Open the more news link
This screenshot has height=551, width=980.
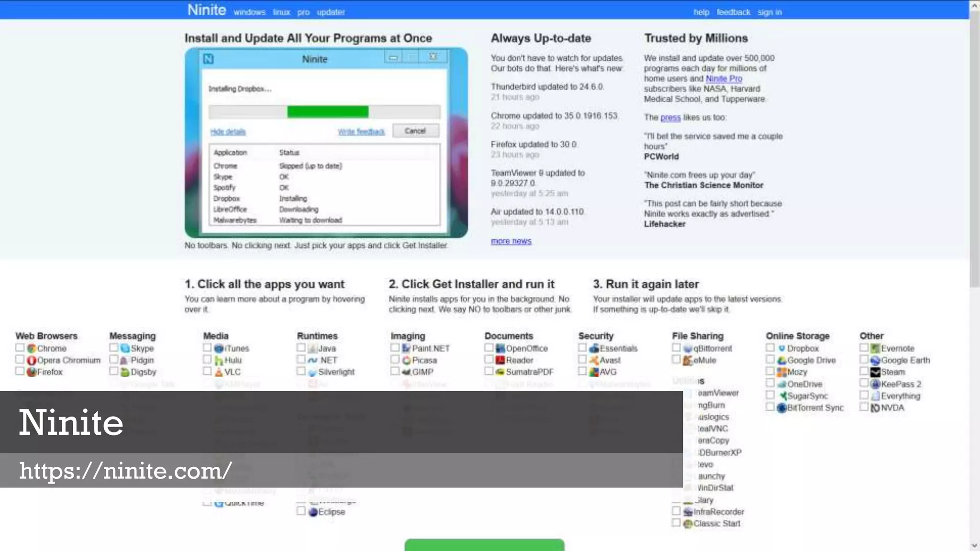click(511, 241)
